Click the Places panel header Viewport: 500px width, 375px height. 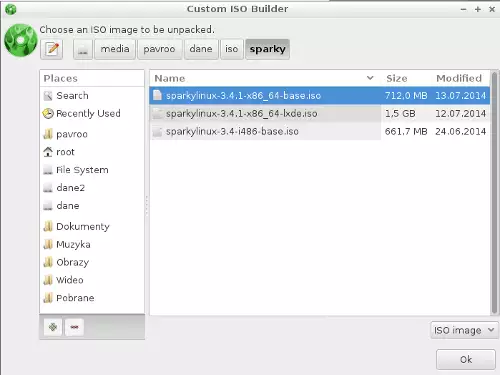point(92,78)
